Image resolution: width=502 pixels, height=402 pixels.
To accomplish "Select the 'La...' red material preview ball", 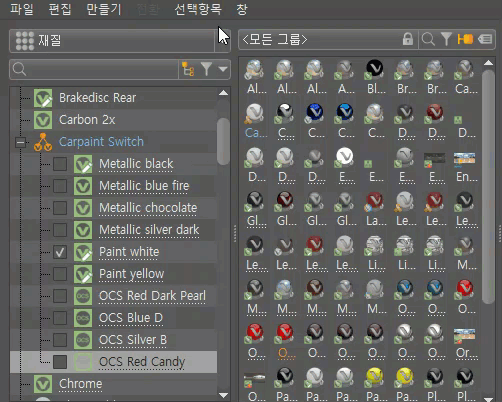I will click(375, 201).
